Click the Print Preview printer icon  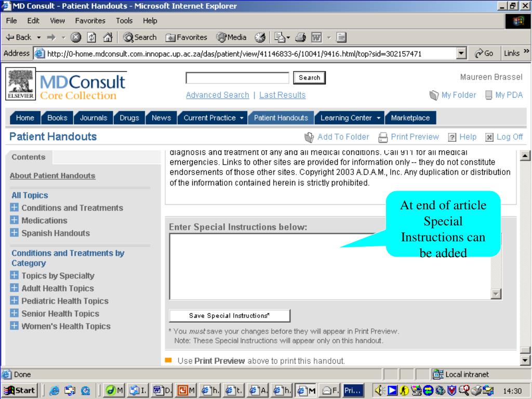pos(383,137)
